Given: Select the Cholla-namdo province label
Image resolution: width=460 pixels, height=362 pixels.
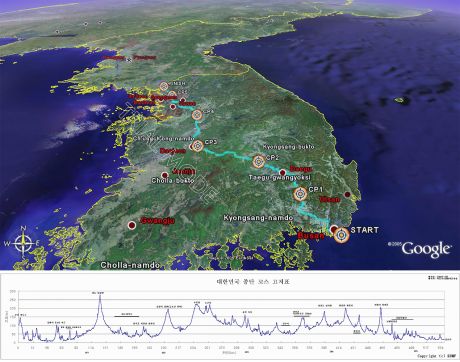Looking at the screenshot, I should pyautogui.click(x=130, y=265).
